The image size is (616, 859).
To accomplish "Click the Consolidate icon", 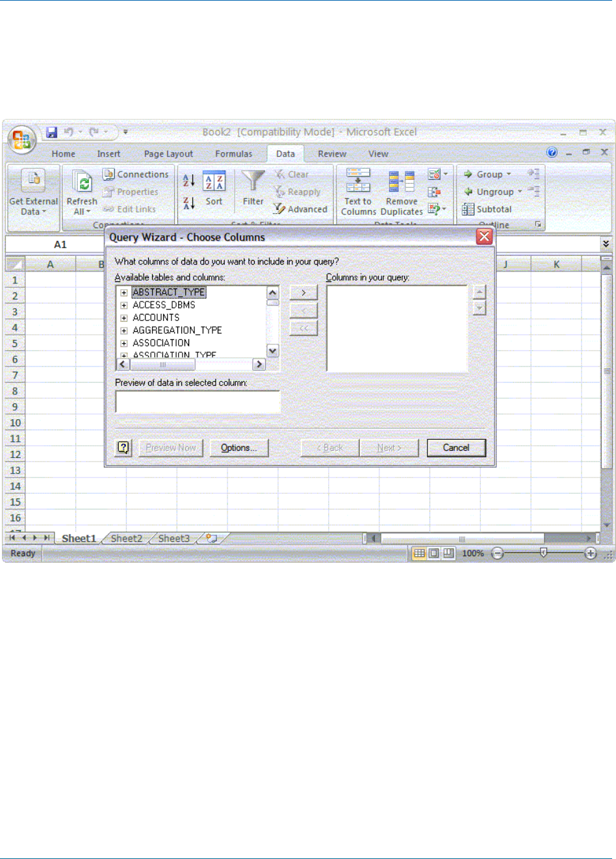I will point(435,192).
